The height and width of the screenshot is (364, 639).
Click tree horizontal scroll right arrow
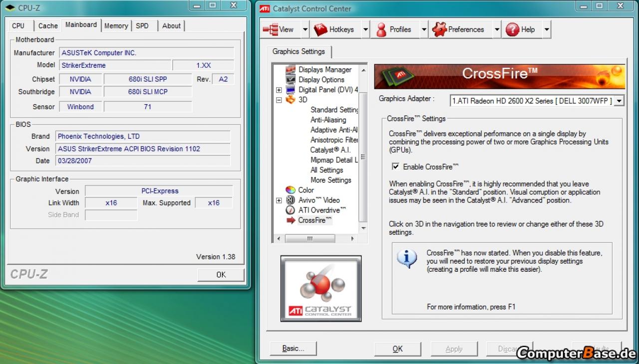[352, 239]
